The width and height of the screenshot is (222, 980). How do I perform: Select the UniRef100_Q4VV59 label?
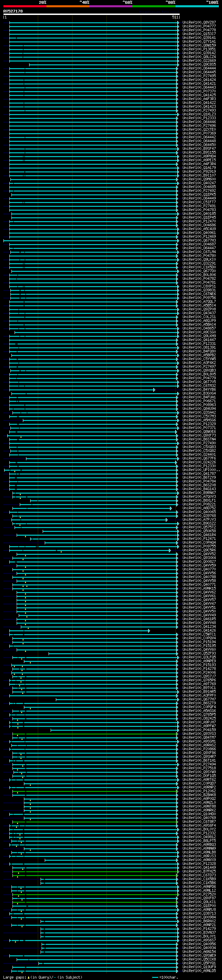(199, 565)
